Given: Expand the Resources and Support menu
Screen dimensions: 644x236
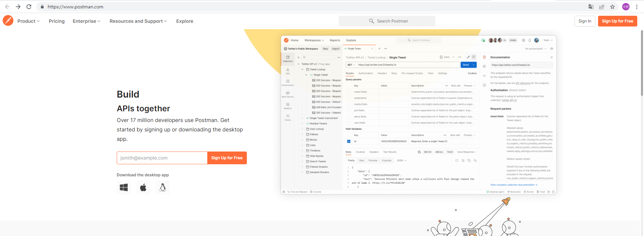Looking at the screenshot, I should 138,21.
